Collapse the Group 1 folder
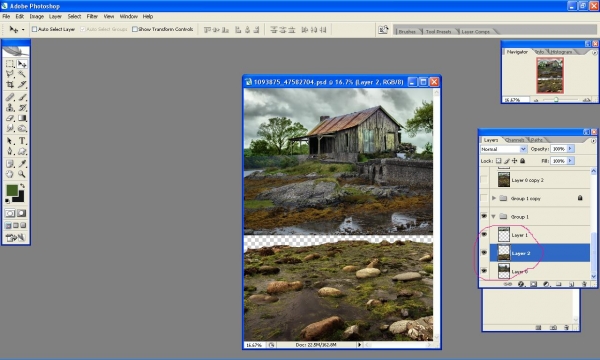The image size is (600, 360). point(494,217)
